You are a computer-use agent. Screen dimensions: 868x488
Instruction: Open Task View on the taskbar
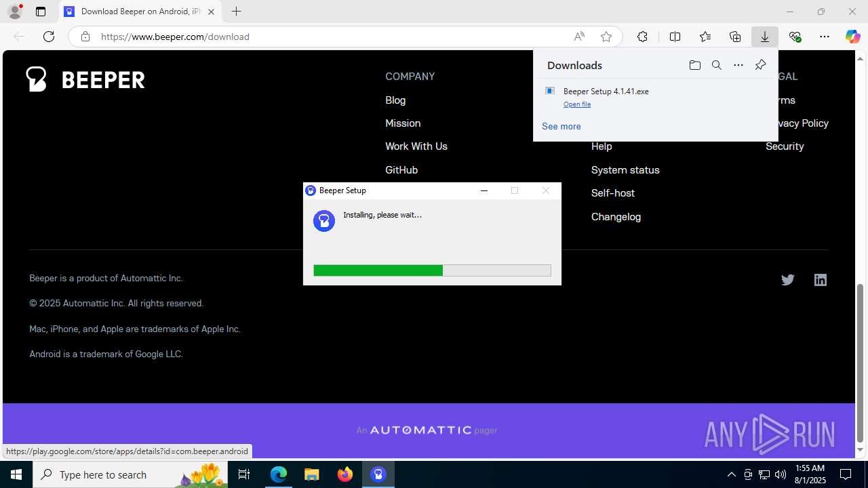(244, 474)
